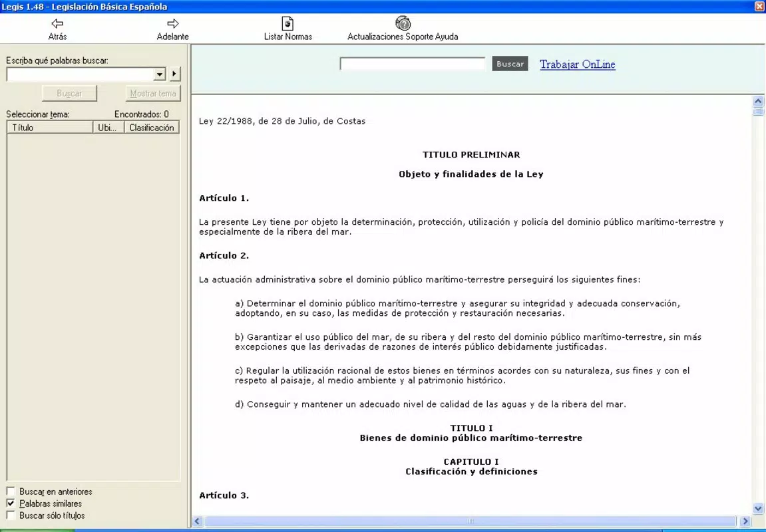Click the dark Buscar button

pyautogui.click(x=510, y=64)
